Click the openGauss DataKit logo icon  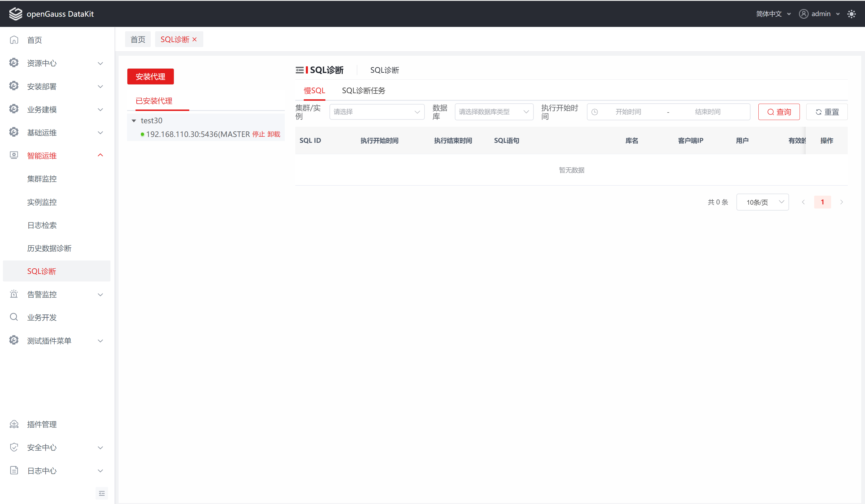tap(15, 14)
